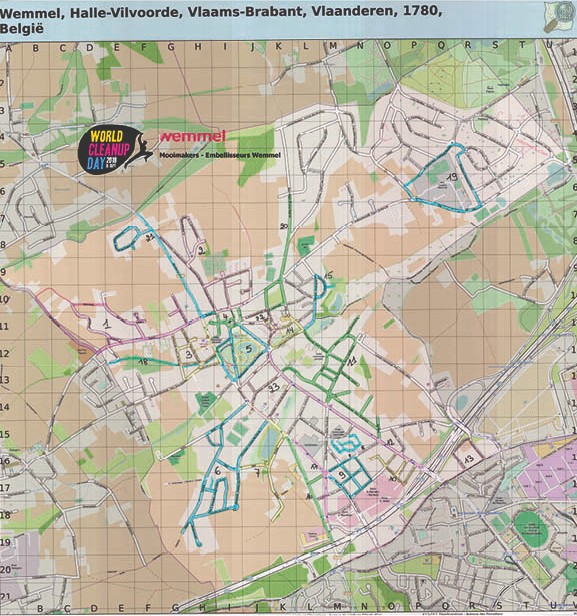577x616 pixels.
Task: Select route zone number 18
Action: point(143,362)
